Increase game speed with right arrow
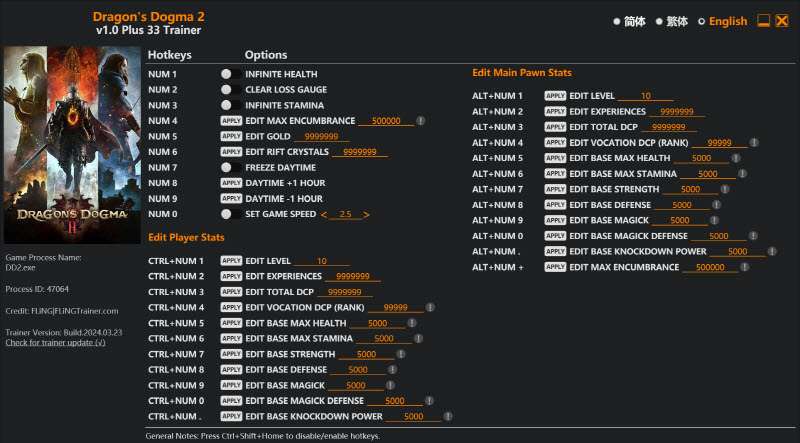This screenshot has width=800, height=443. [366, 214]
